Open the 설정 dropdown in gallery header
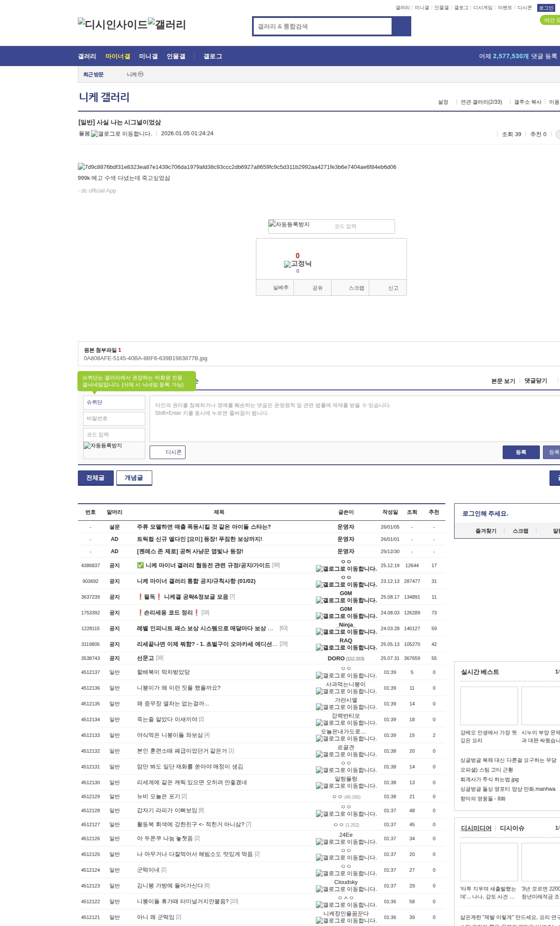 pos(443,102)
